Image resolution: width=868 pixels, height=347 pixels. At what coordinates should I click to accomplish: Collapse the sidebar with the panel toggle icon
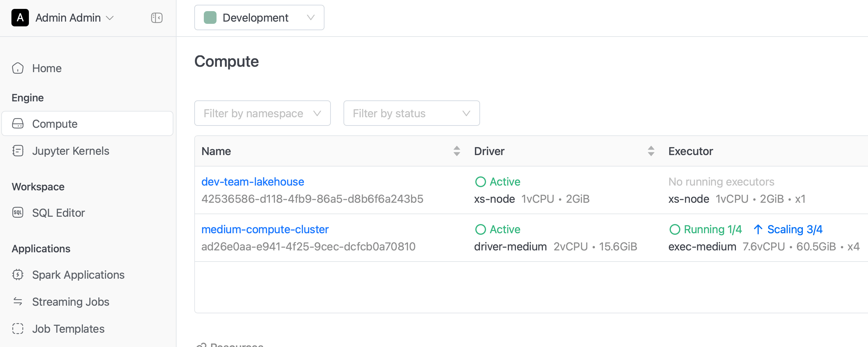click(157, 17)
